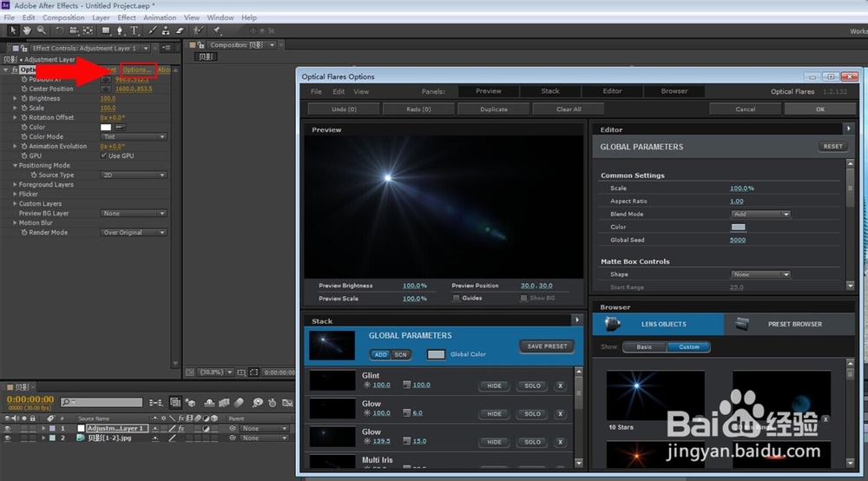868x481 pixels.
Task: Select the Pan Behind tool
Action: tap(88, 30)
